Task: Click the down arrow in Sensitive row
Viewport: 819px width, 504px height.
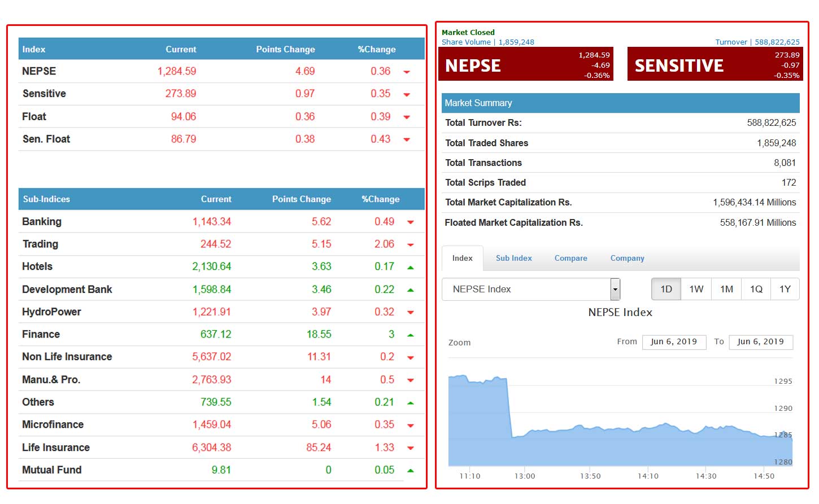Action: point(407,95)
